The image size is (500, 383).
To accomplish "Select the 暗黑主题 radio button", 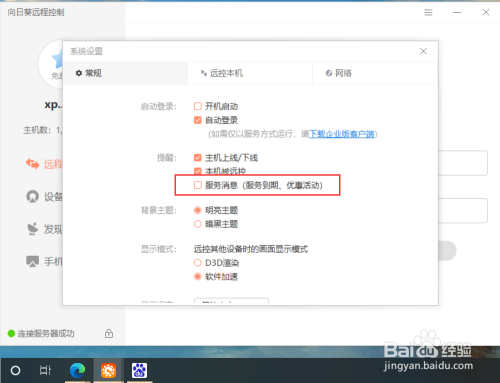I will pyautogui.click(x=198, y=224).
